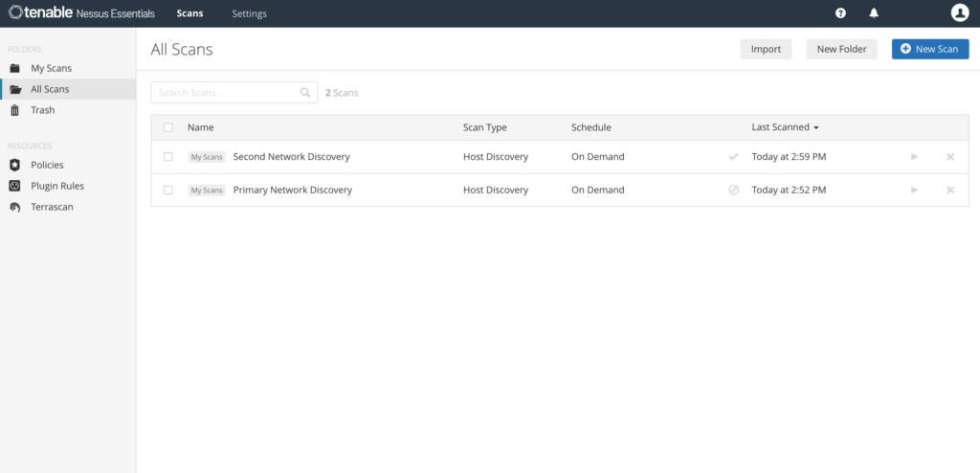
Task: Launch the Primary Network Discovery scan
Action: tap(914, 191)
